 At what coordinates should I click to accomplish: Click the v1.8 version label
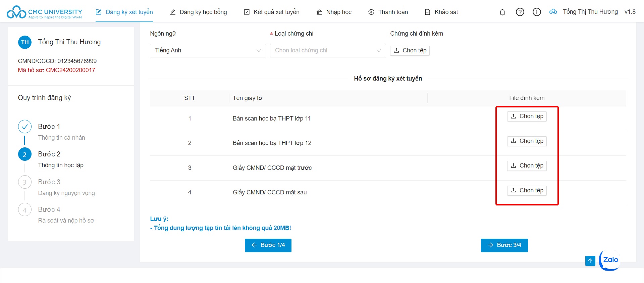click(x=630, y=12)
